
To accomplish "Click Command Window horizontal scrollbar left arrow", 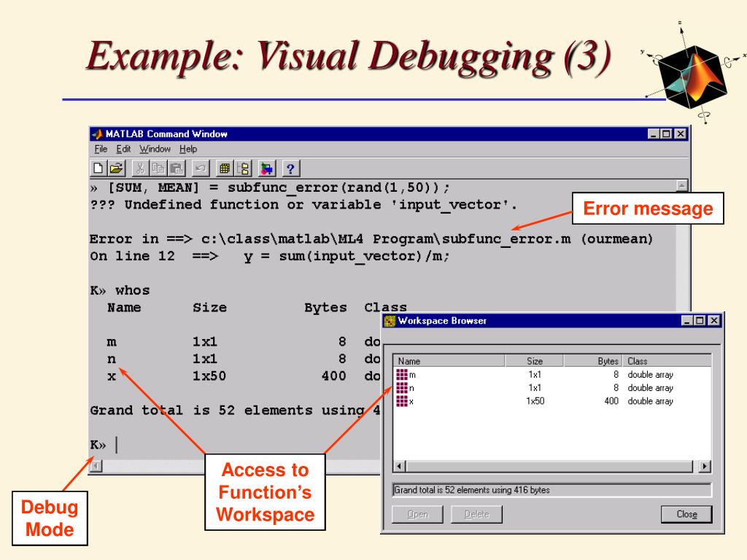I will [96, 465].
